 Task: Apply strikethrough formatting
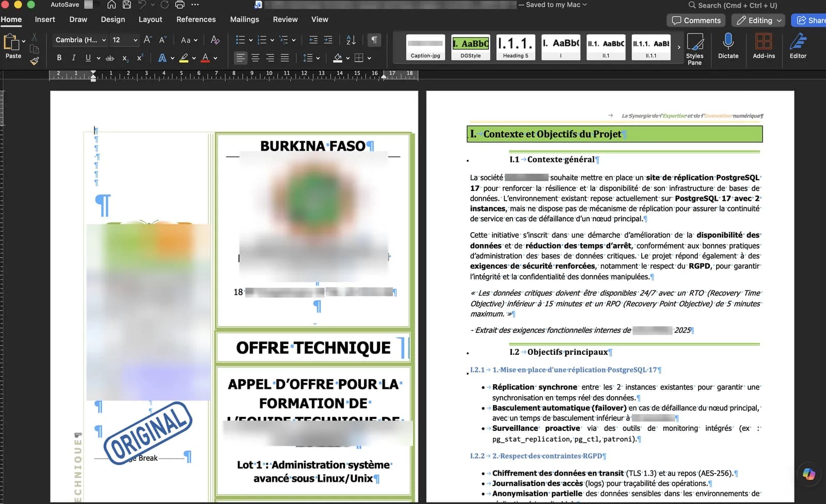[110, 58]
